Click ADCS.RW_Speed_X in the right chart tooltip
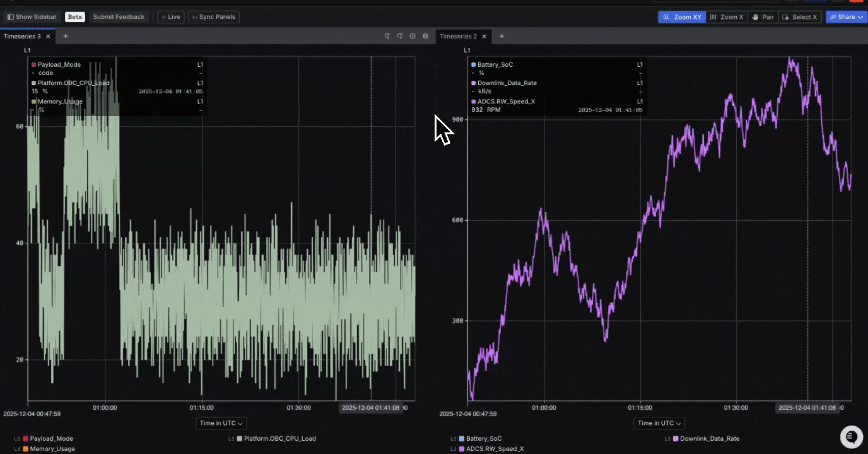 (506, 101)
